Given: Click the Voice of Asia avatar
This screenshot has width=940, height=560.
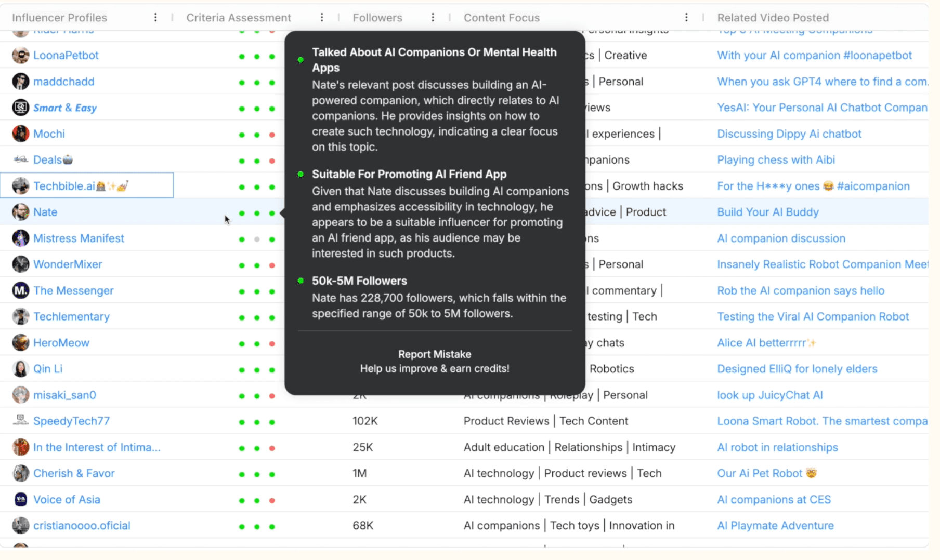Looking at the screenshot, I should point(20,499).
